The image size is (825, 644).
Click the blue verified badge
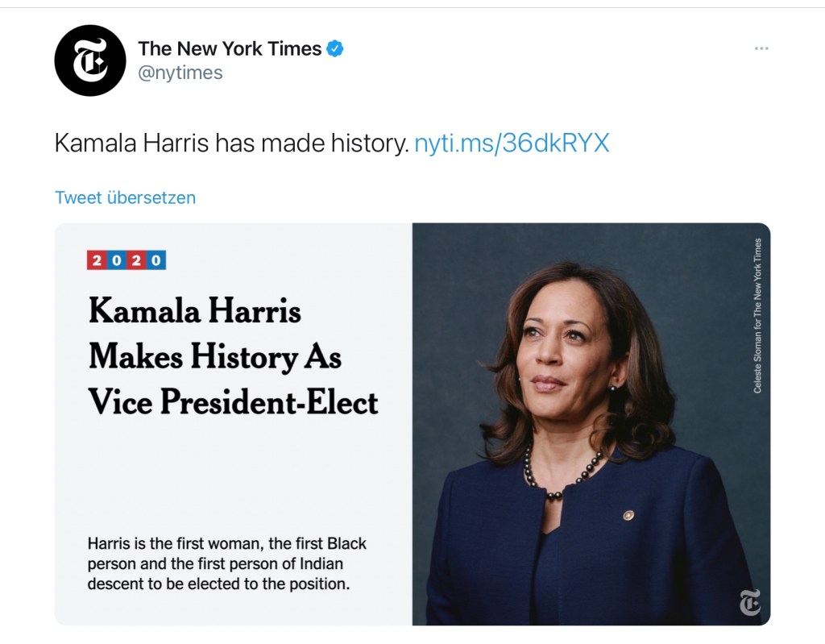point(335,49)
